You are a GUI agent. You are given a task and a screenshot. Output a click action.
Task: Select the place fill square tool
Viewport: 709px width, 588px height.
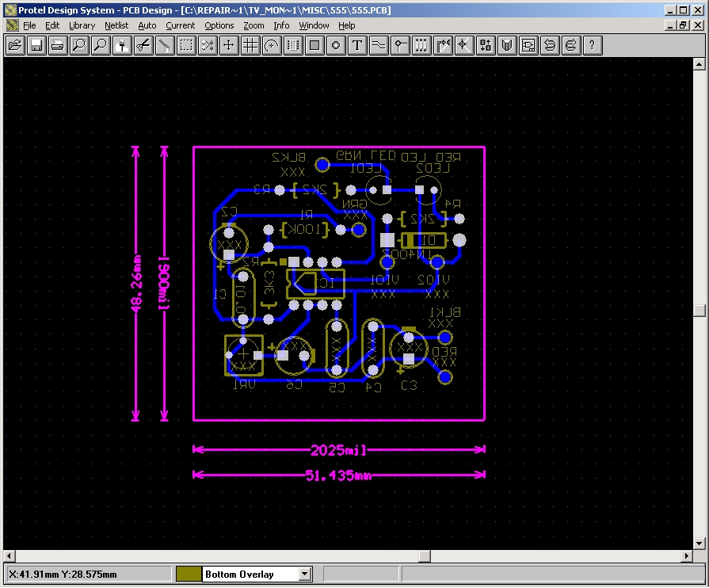point(314,45)
